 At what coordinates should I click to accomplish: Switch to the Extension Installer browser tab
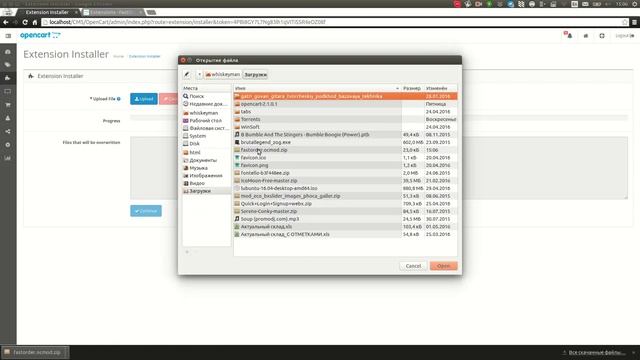point(47,12)
